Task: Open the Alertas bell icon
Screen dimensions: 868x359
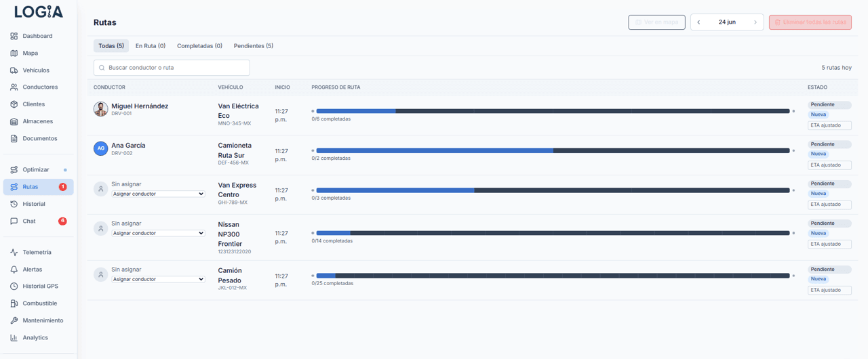Action: [x=14, y=270]
